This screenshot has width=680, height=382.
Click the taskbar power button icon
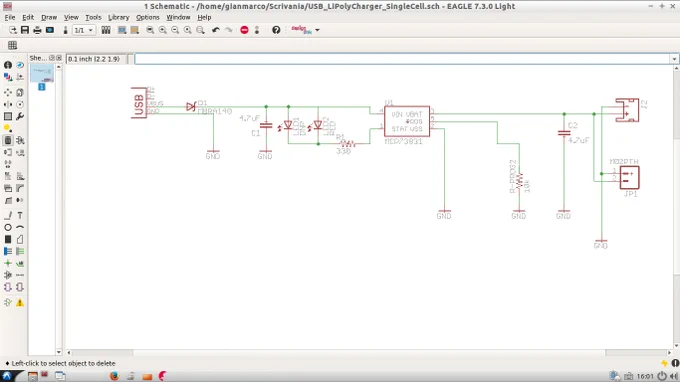click(x=661, y=376)
